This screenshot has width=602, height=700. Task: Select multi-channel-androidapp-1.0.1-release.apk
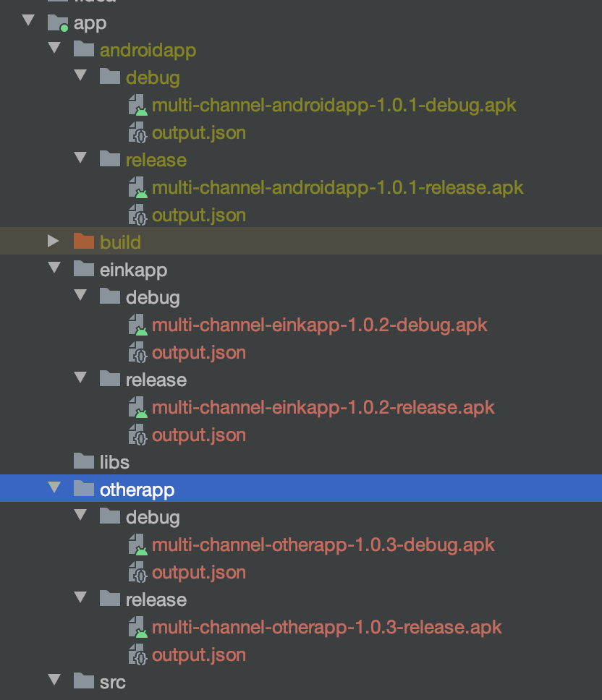338,188
